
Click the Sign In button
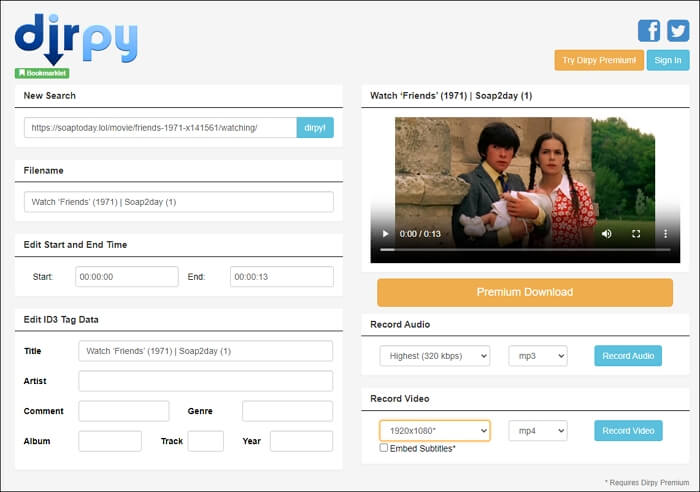[667, 60]
